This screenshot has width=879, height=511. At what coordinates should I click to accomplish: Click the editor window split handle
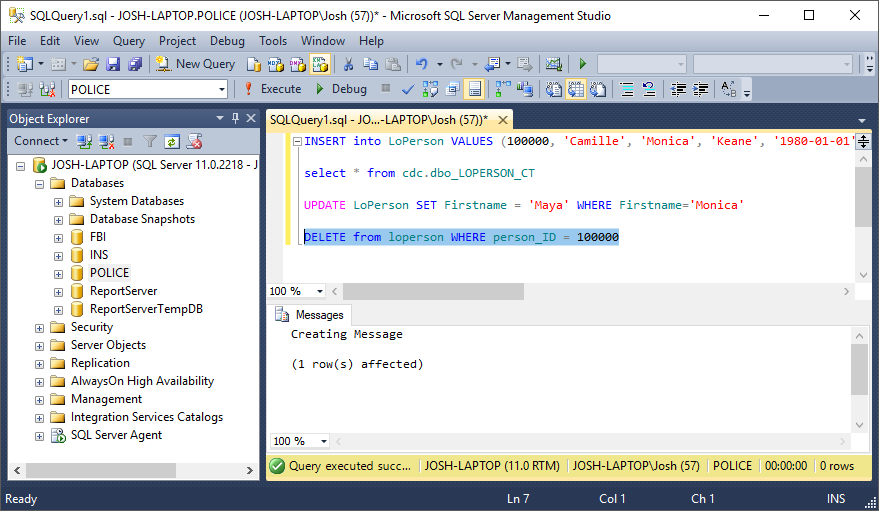click(x=863, y=141)
